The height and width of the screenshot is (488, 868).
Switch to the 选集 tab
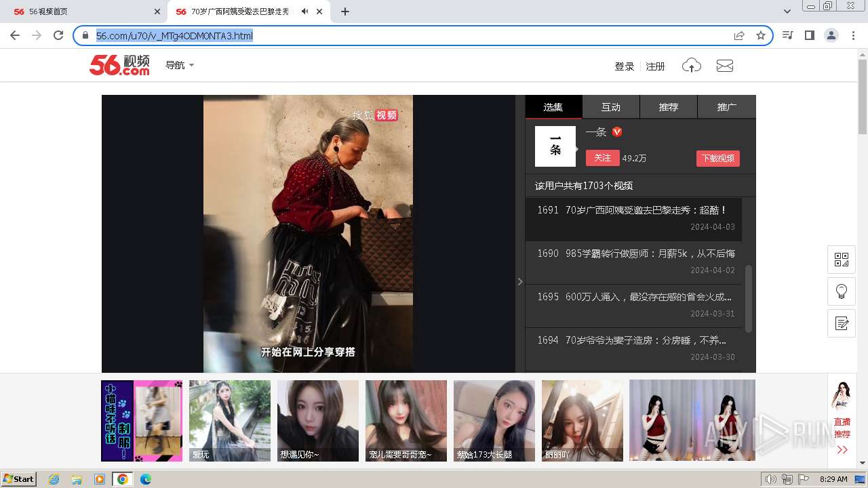click(x=553, y=107)
